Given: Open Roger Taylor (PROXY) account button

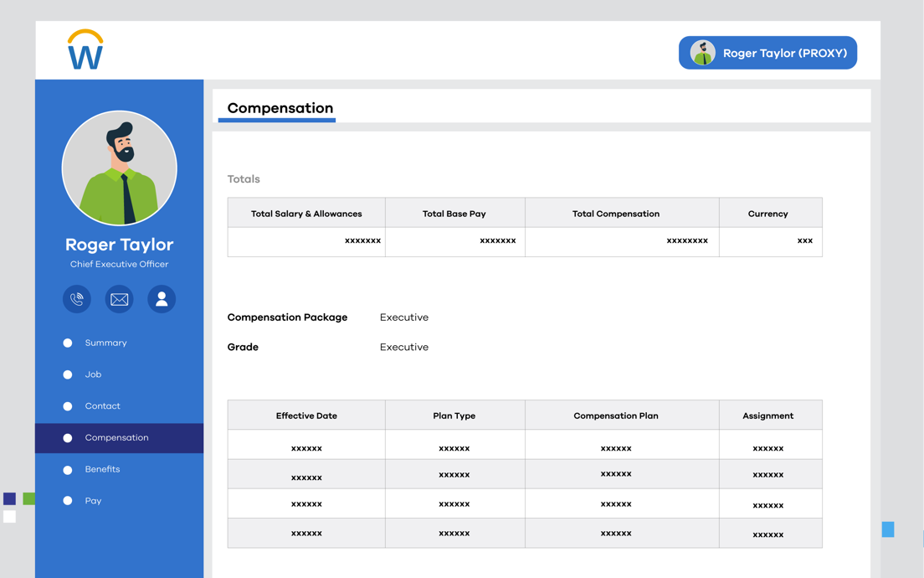Looking at the screenshot, I should pyautogui.click(x=767, y=53).
